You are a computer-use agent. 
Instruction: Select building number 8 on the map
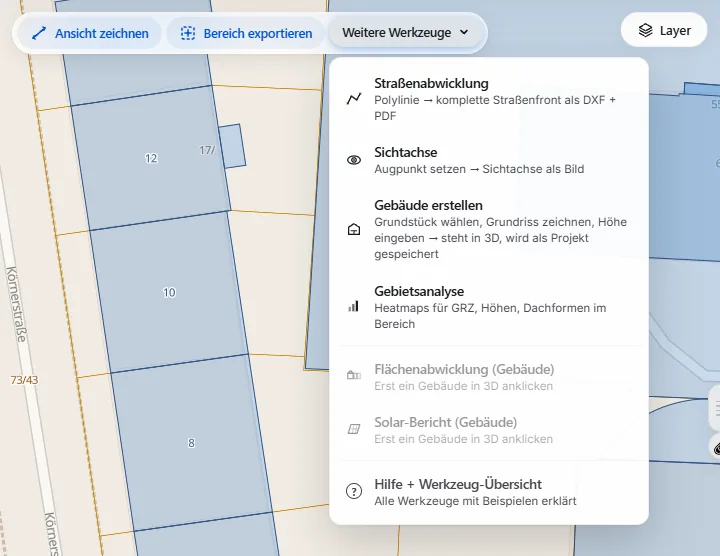[x=191, y=443]
